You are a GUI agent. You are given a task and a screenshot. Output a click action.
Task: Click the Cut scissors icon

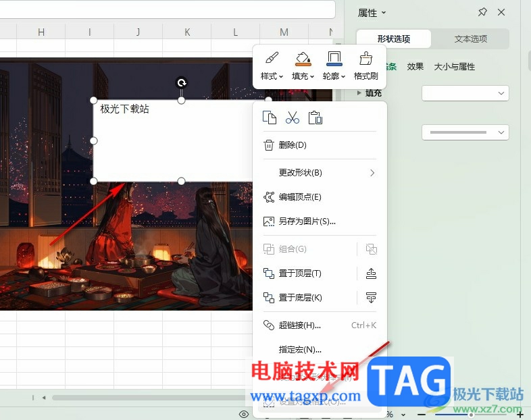pyautogui.click(x=293, y=117)
